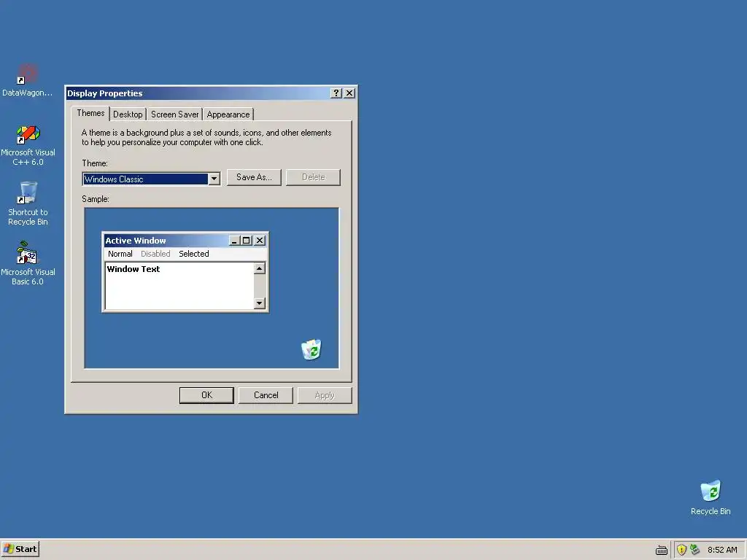This screenshot has height=560, width=747.
Task: Close the Display Properties dialog
Action: (x=349, y=93)
